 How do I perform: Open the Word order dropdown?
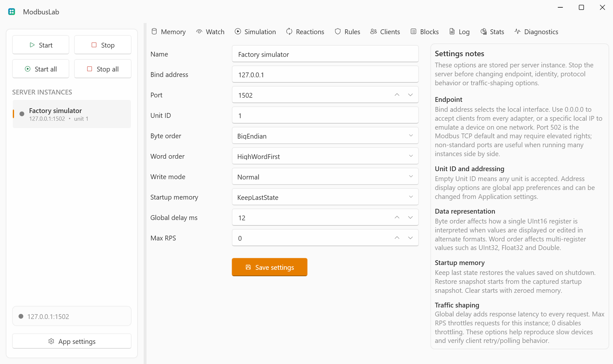tap(325, 156)
